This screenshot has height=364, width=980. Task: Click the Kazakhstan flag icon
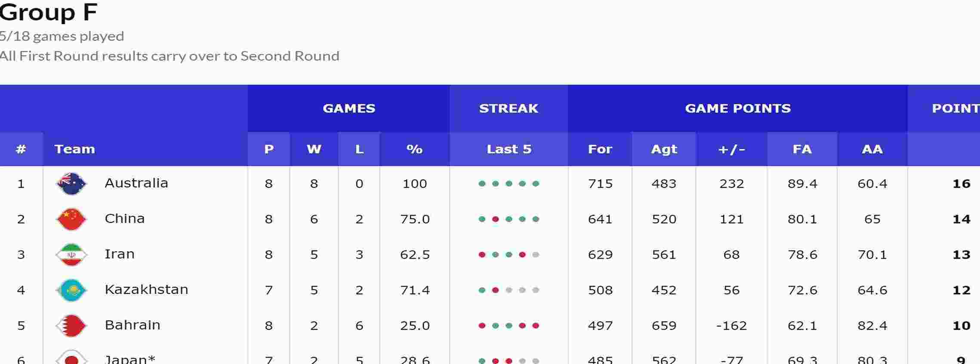pos(71,290)
